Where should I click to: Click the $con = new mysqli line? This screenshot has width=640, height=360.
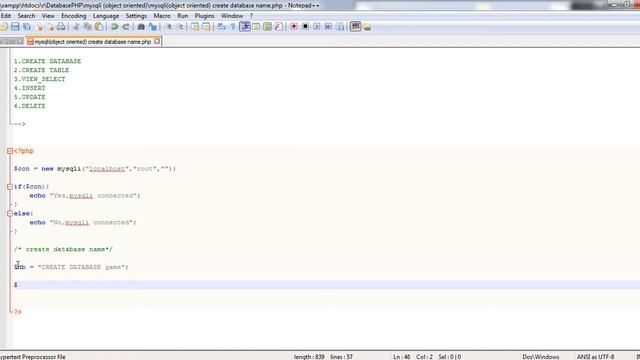coord(95,169)
